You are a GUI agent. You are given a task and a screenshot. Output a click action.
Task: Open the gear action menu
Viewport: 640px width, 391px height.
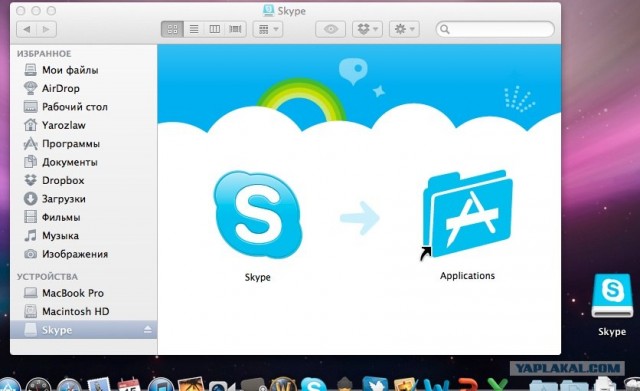click(404, 29)
